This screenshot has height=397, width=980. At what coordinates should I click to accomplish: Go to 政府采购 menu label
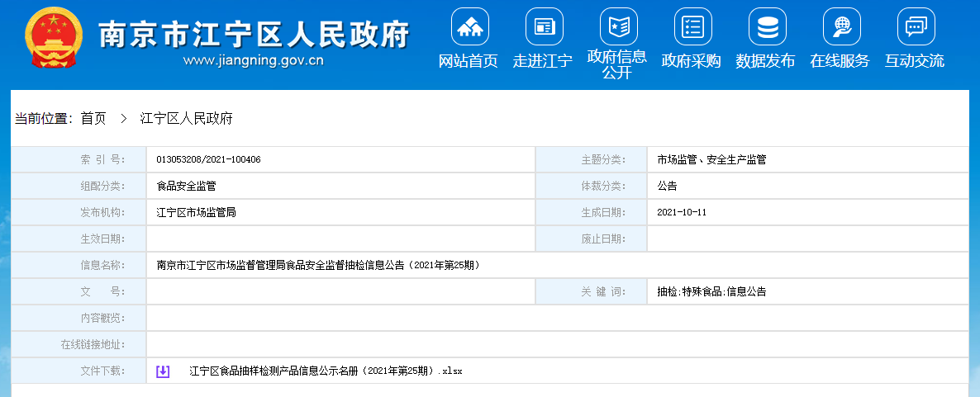tap(692, 61)
